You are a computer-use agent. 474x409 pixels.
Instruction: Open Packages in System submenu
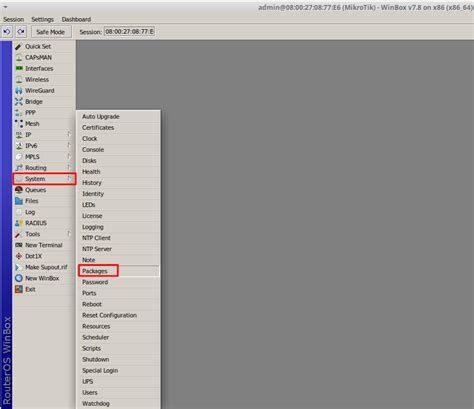click(x=118, y=271)
